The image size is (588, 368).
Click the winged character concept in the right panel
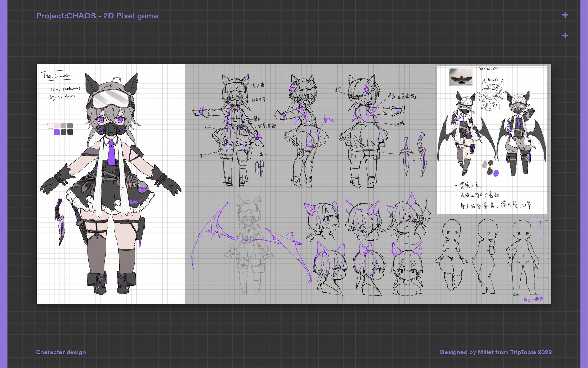pyautogui.click(x=466, y=127)
